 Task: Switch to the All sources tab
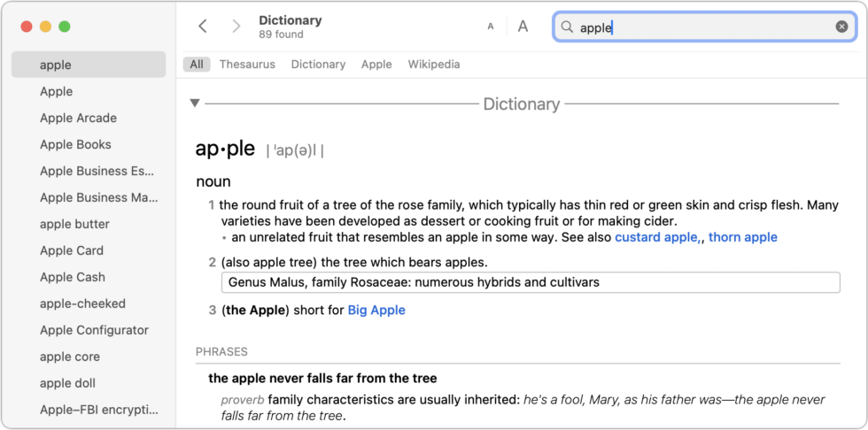pyautogui.click(x=197, y=65)
